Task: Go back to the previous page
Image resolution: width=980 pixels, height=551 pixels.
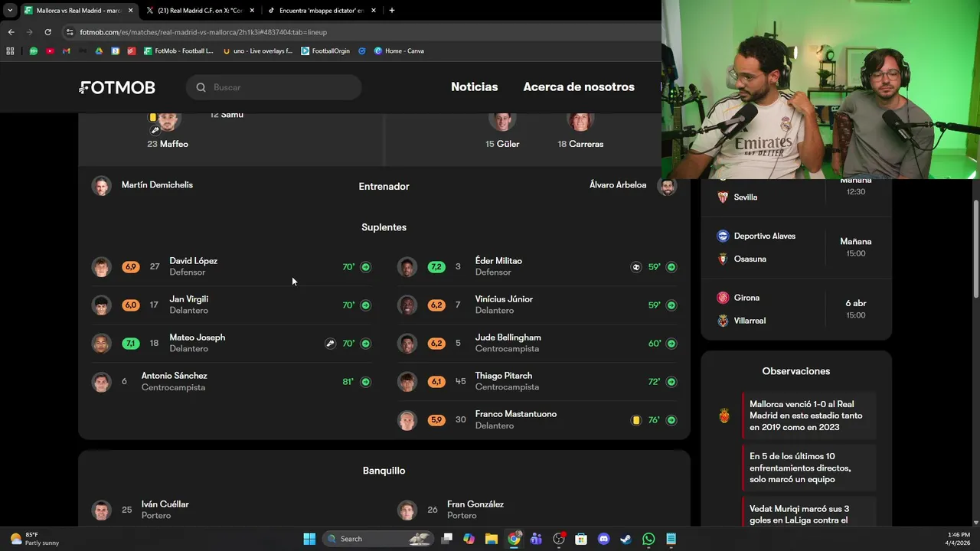Action: point(11,32)
